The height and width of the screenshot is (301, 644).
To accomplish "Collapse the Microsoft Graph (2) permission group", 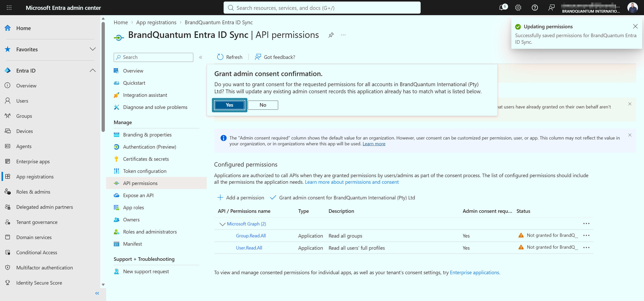I will coord(222,224).
